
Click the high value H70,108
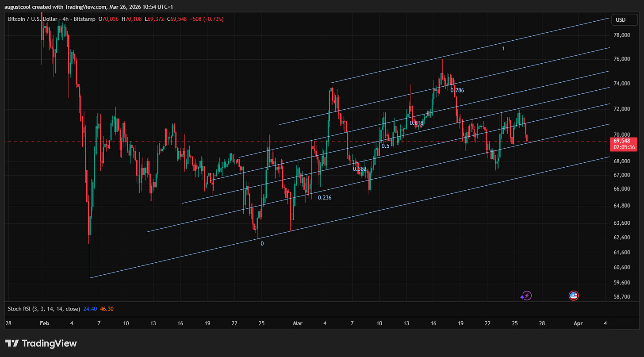click(x=132, y=19)
